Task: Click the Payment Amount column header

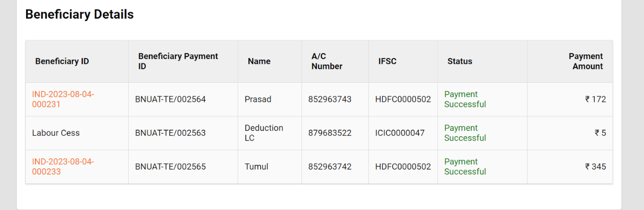Action: [586, 61]
